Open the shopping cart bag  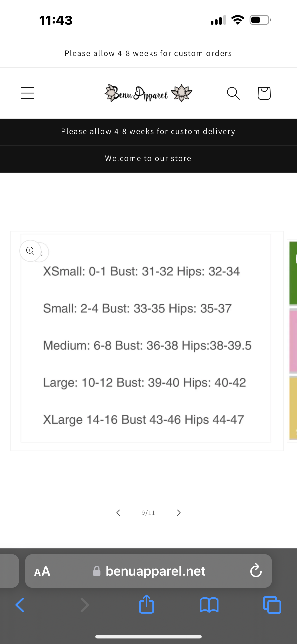coord(264,93)
